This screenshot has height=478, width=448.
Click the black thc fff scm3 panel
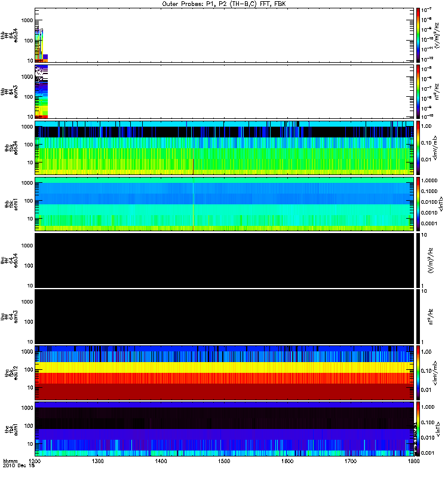224,317
